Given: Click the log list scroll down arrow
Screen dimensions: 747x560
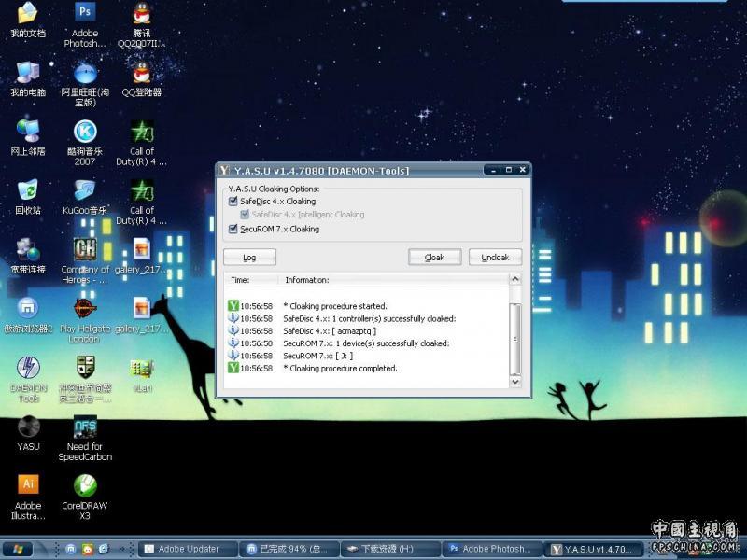Looking at the screenshot, I should 515,382.
